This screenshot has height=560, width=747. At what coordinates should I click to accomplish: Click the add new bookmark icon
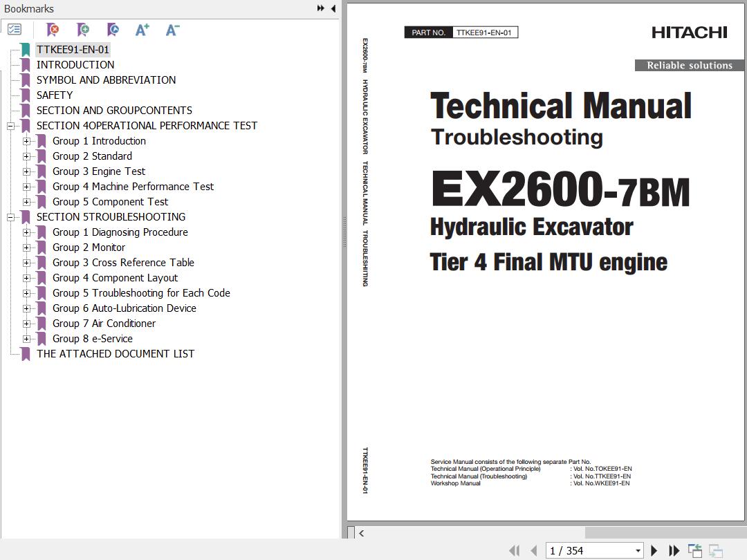pos(83,30)
